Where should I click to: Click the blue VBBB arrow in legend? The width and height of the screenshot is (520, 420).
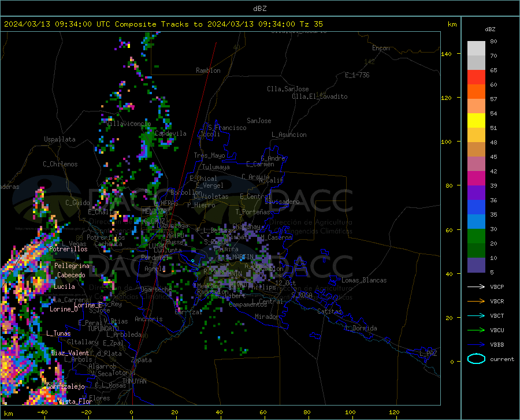pos(476,345)
